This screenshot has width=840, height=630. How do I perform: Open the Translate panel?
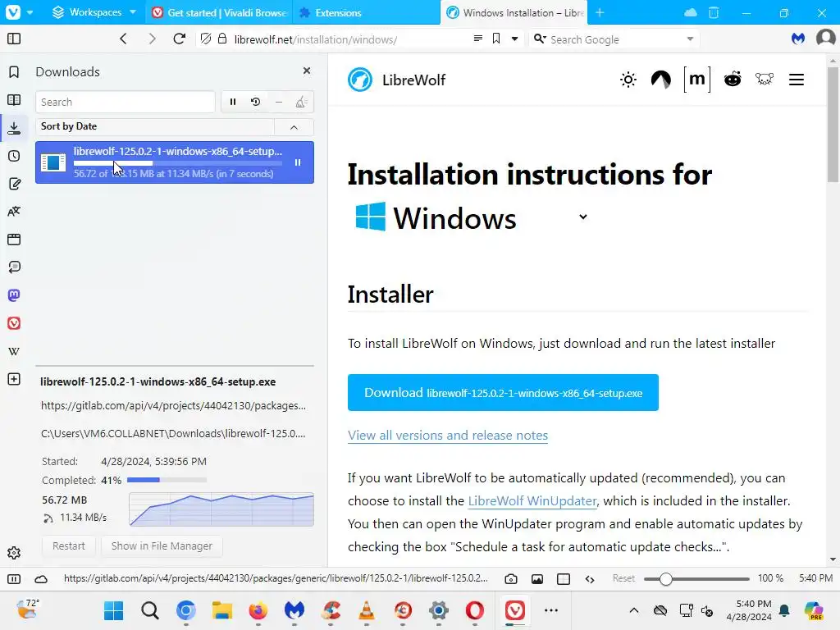[x=14, y=212]
